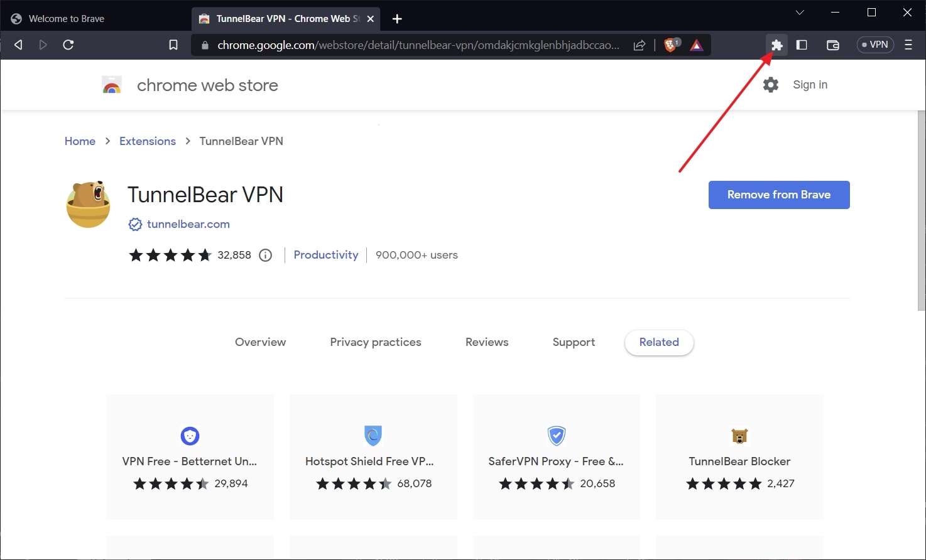The image size is (926, 560).
Task: Click the chrome web store logo
Action: click(x=112, y=85)
